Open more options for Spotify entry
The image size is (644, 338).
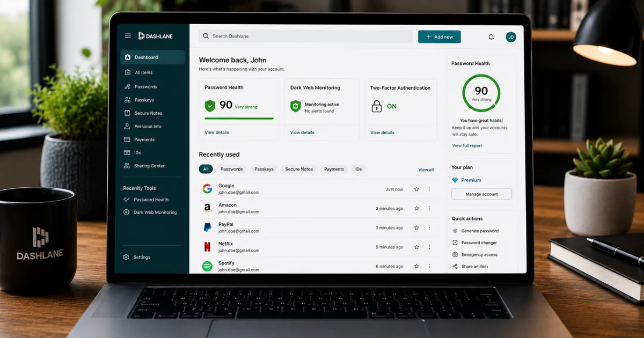pos(429,267)
